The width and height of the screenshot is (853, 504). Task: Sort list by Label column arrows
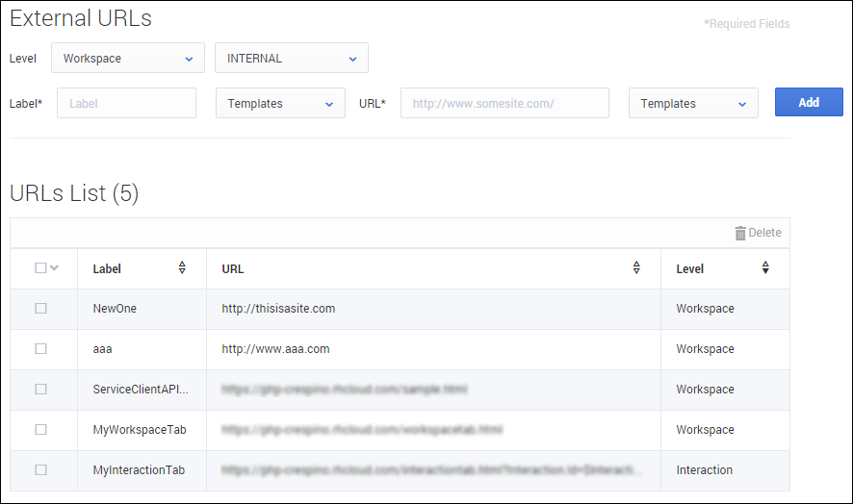[x=182, y=268]
